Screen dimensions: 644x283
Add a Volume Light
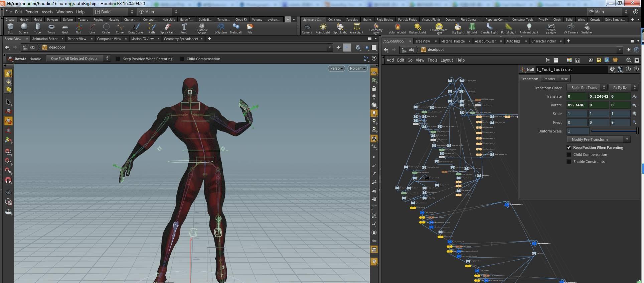click(397, 28)
